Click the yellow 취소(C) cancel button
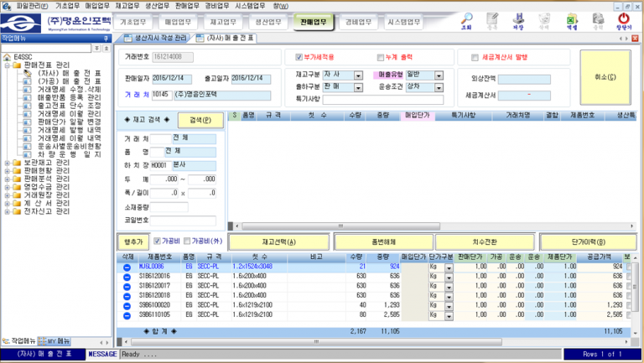 pos(605,78)
